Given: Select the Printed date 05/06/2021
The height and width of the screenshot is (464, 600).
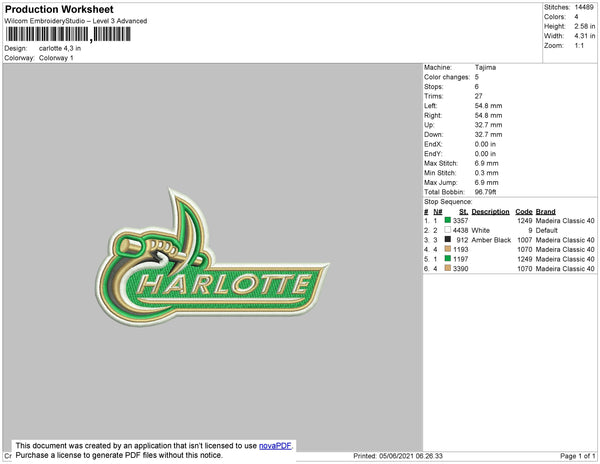Looking at the screenshot, I should coord(396,456).
